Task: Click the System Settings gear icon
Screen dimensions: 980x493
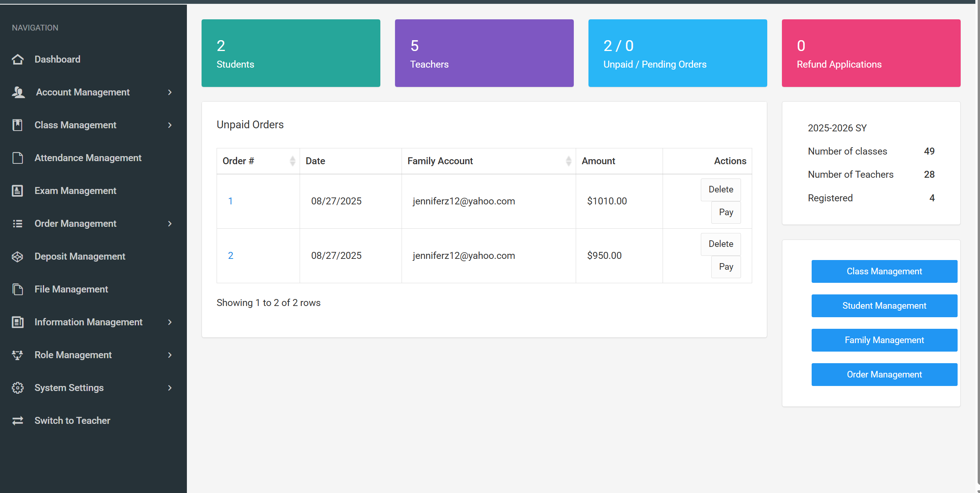Action: point(18,388)
